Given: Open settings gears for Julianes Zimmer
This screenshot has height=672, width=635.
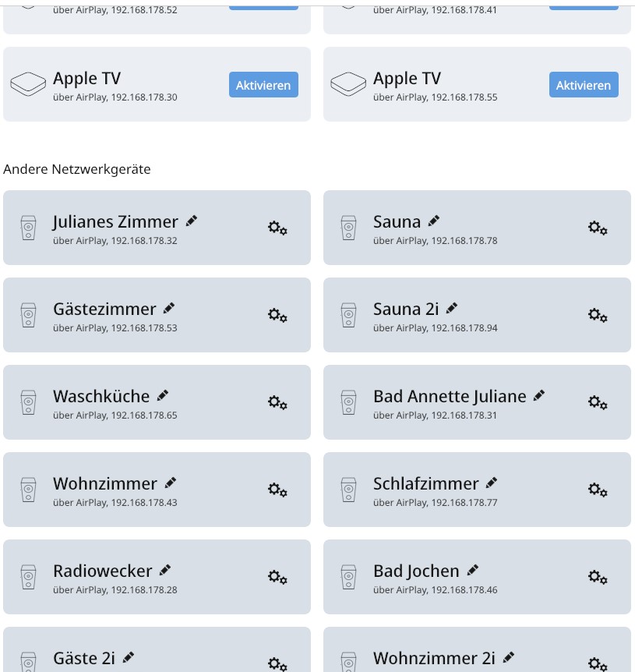Looking at the screenshot, I should (277, 228).
